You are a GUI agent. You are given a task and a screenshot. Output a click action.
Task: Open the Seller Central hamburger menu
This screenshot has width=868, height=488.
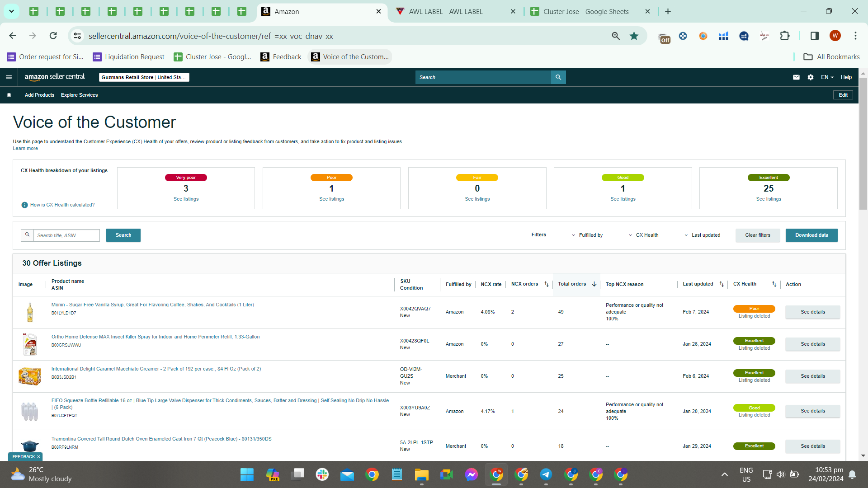(9, 77)
